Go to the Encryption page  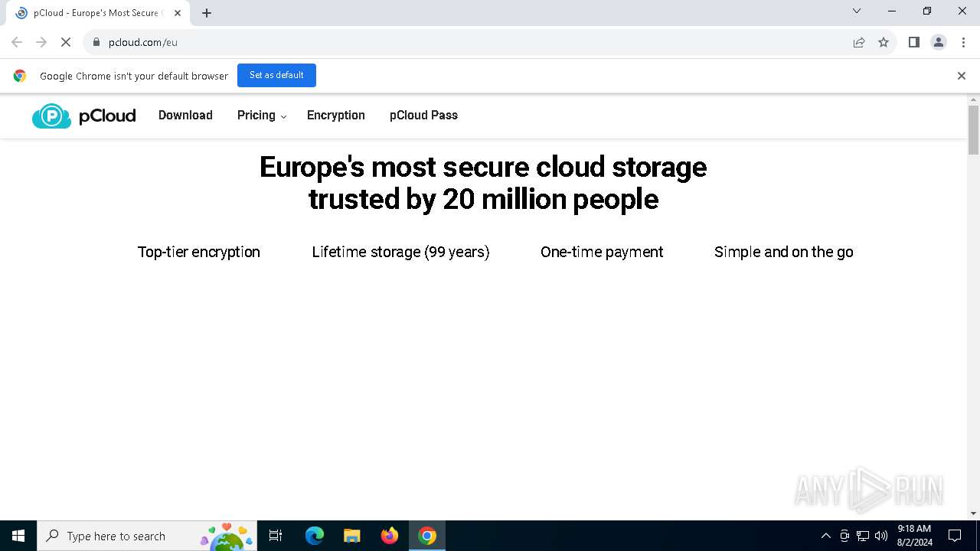[x=335, y=116]
